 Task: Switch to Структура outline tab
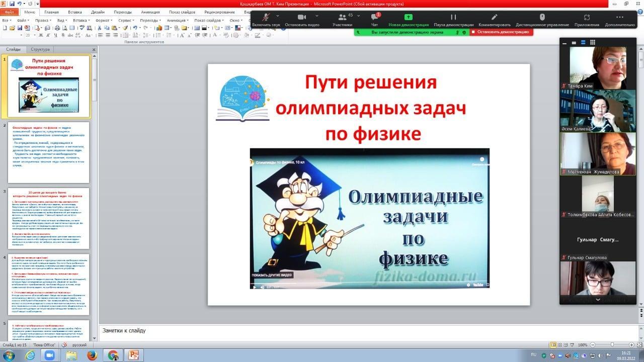(x=40, y=49)
